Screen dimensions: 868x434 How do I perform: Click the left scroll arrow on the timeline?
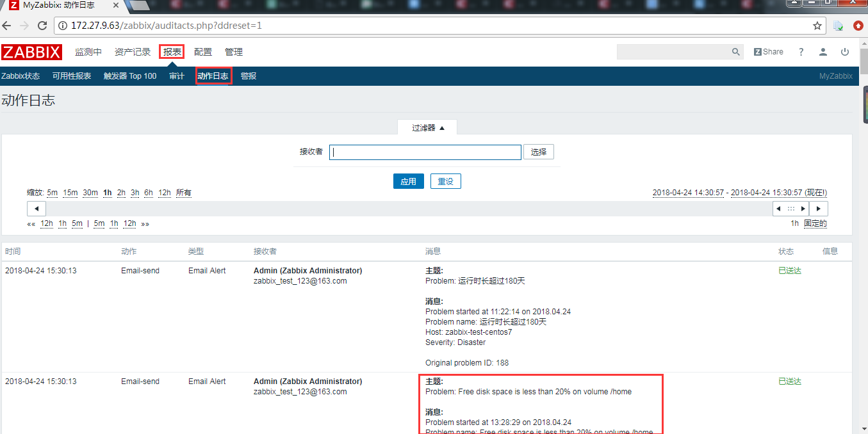(36, 208)
